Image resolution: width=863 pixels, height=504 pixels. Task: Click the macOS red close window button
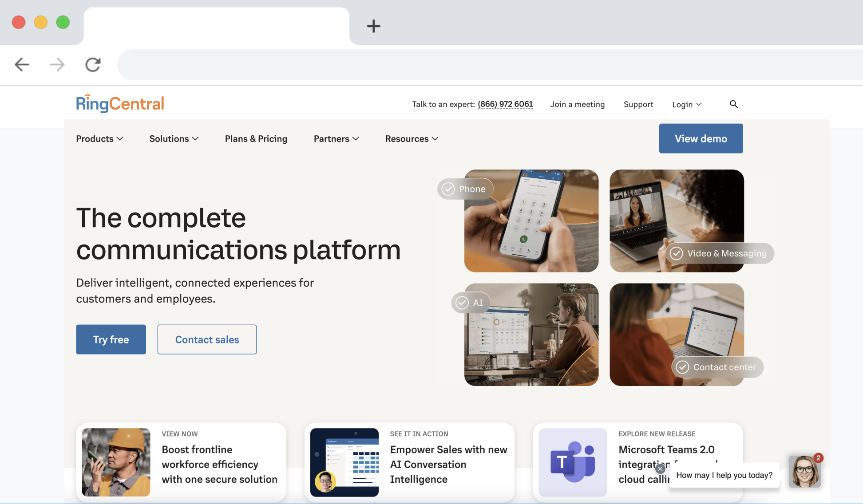click(x=19, y=22)
